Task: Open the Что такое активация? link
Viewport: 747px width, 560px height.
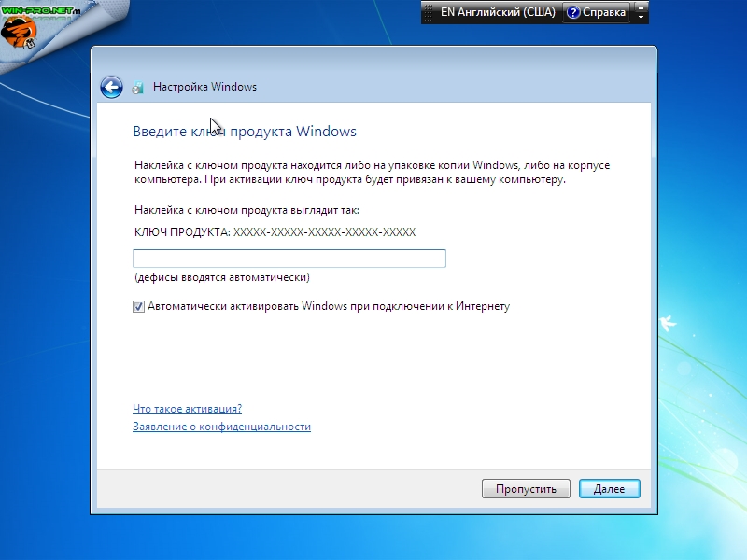Action: click(x=188, y=409)
